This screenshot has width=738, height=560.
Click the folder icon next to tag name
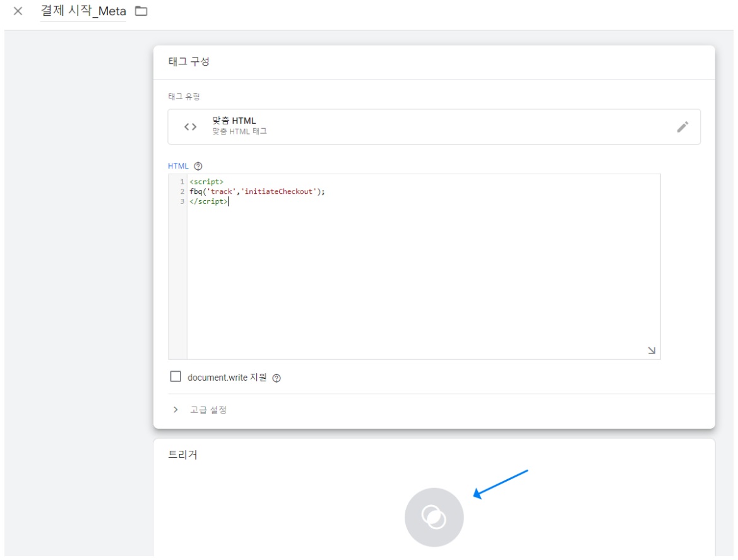141,11
